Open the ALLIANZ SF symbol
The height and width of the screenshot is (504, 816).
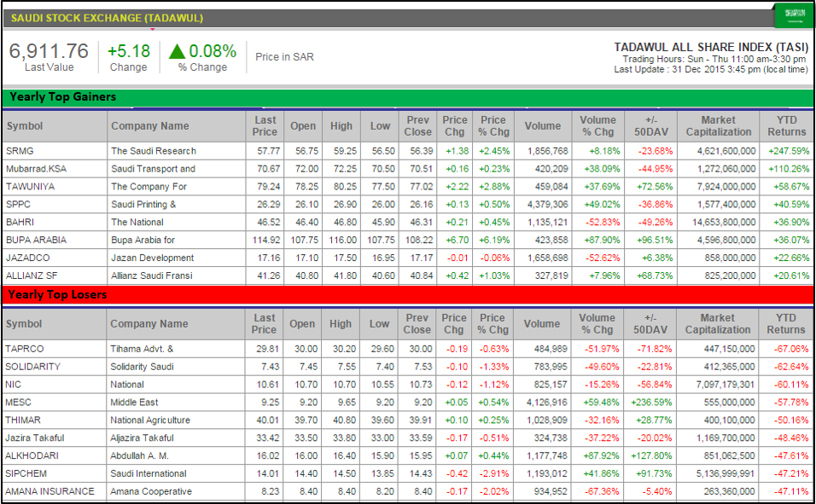pyautogui.click(x=32, y=275)
